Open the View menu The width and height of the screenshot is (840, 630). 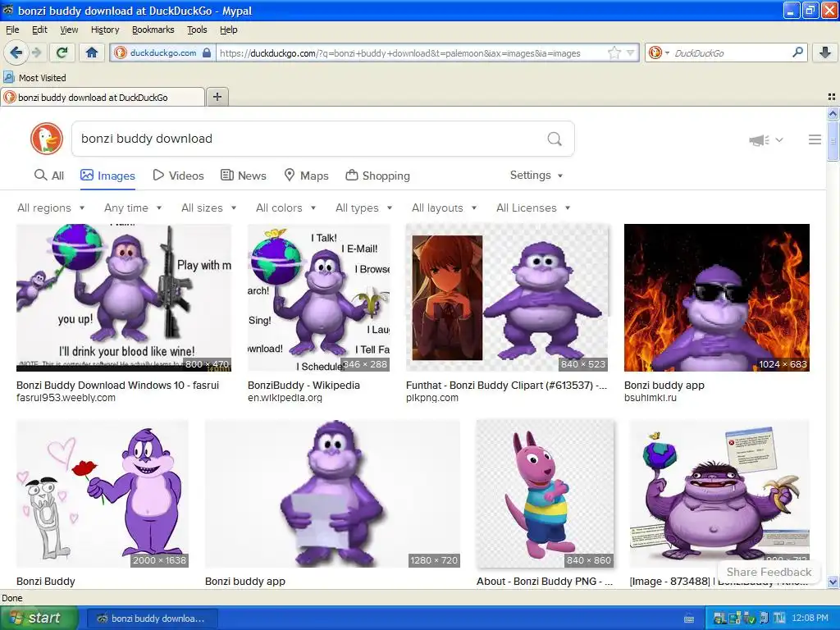(69, 30)
